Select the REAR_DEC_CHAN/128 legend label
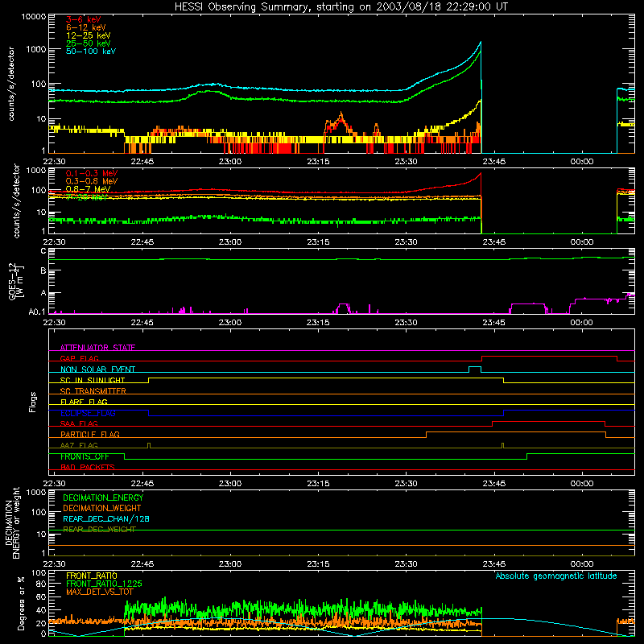 click(106, 518)
